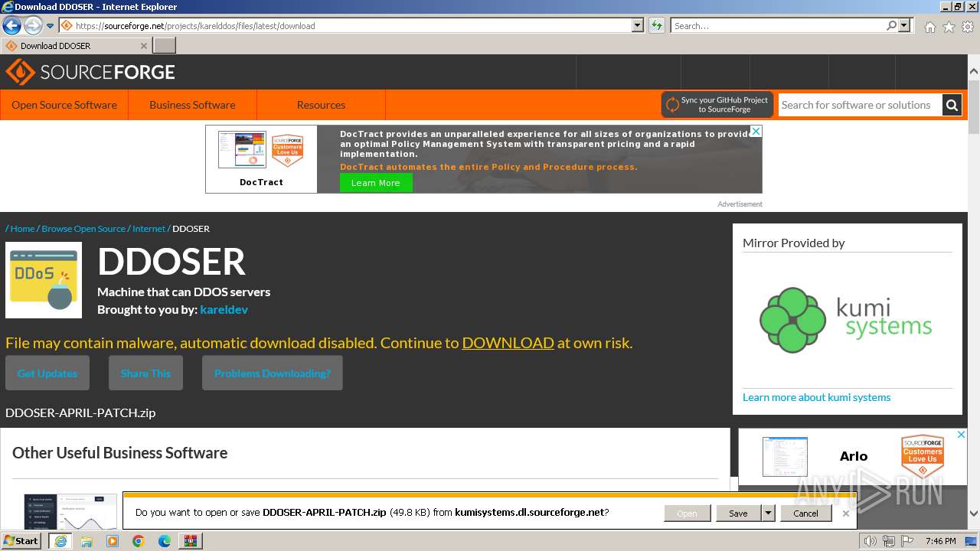The height and width of the screenshot is (551, 980).
Task: Click the red-green app taskbar icon
Action: pyautogui.click(x=190, y=541)
